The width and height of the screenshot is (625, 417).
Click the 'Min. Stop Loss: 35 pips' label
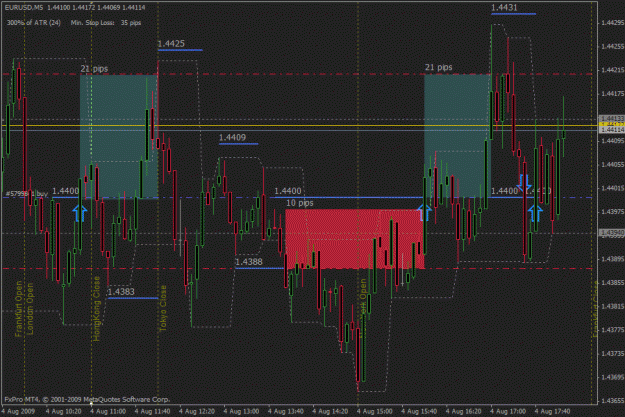click(x=106, y=23)
